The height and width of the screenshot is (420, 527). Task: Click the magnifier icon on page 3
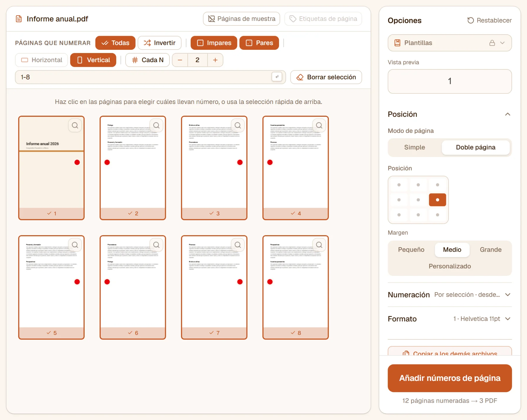(238, 125)
